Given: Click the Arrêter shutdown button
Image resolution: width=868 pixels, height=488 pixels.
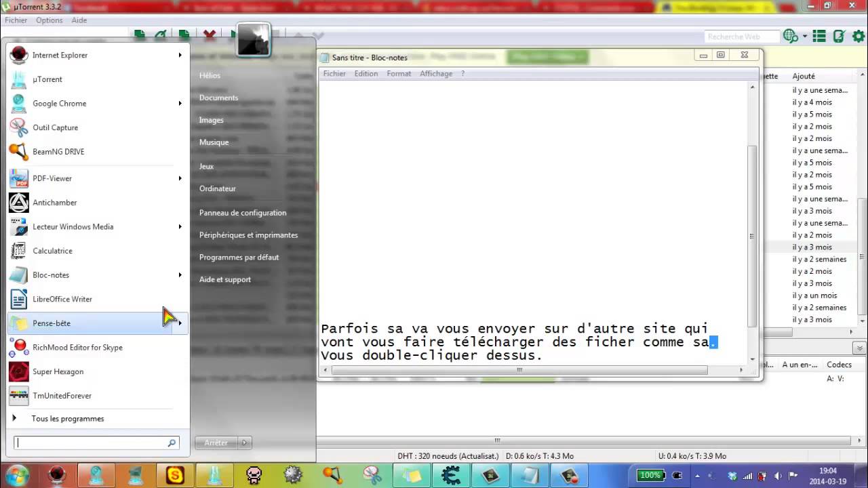Looking at the screenshot, I should (x=216, y=443).
